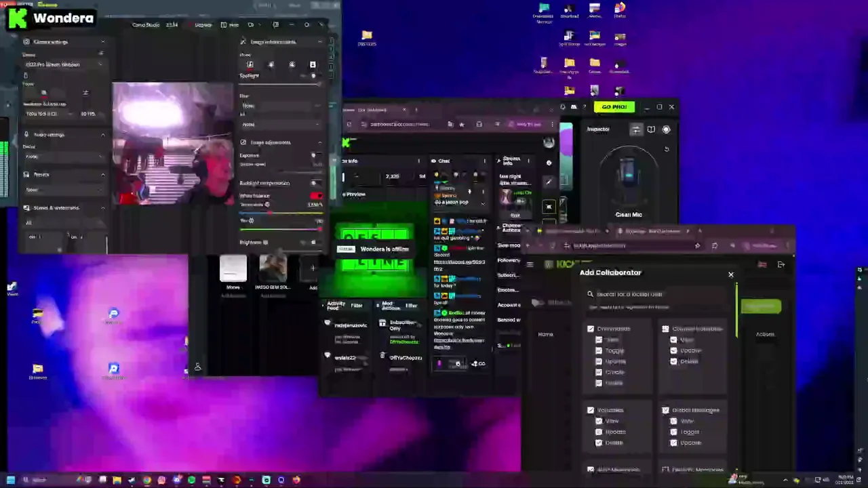Collapse the Image adjustments section
This screenshot has width=868, height=488.
(320, 142)
